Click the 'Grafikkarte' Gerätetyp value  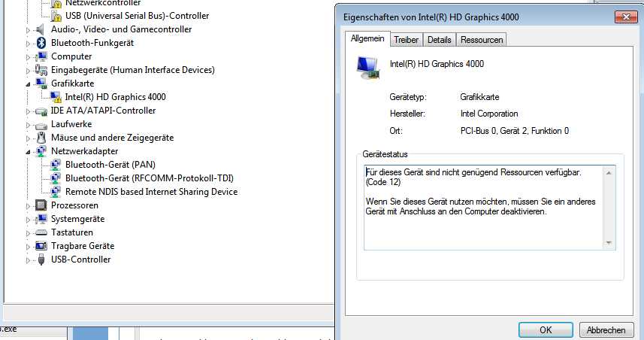[479, 98]
